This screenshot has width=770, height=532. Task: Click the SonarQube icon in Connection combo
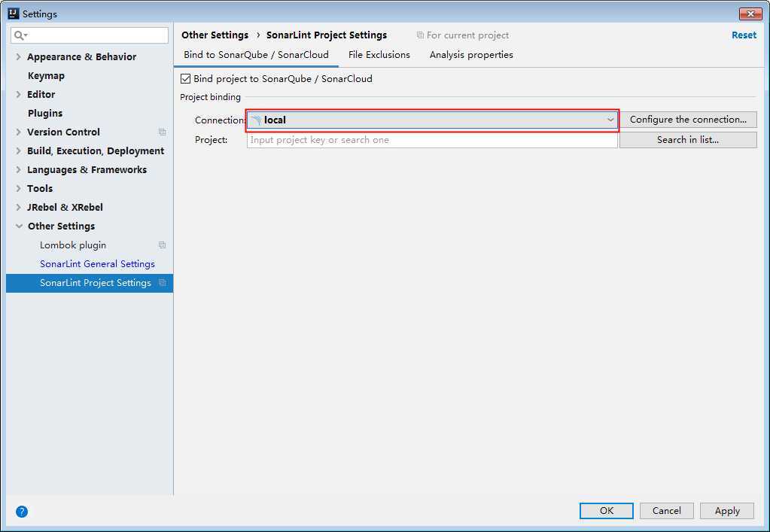(256, 120)
